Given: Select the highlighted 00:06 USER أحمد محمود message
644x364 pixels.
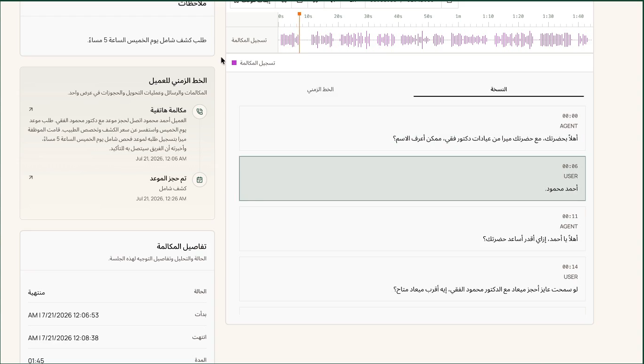Looking at the screenshot, I should pos(412,179).
